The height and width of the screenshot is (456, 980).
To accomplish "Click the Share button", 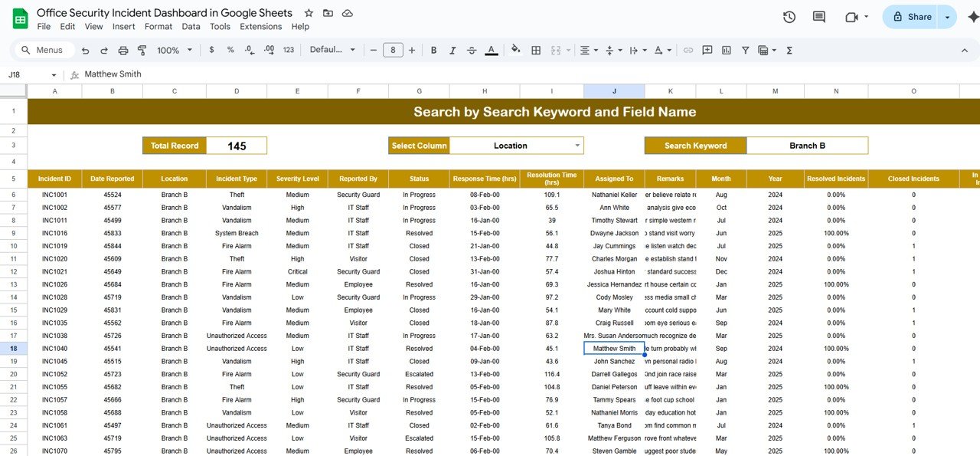I will click(911, 17).
